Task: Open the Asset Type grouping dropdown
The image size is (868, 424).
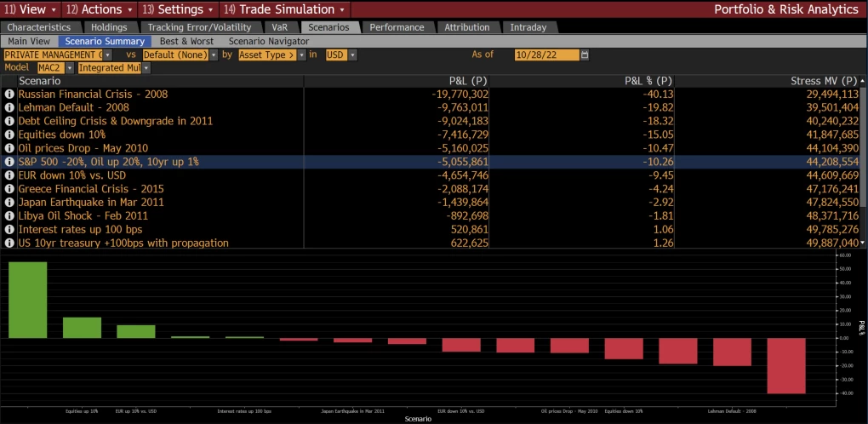Action: pyautogui.click(x=301, y=54)
